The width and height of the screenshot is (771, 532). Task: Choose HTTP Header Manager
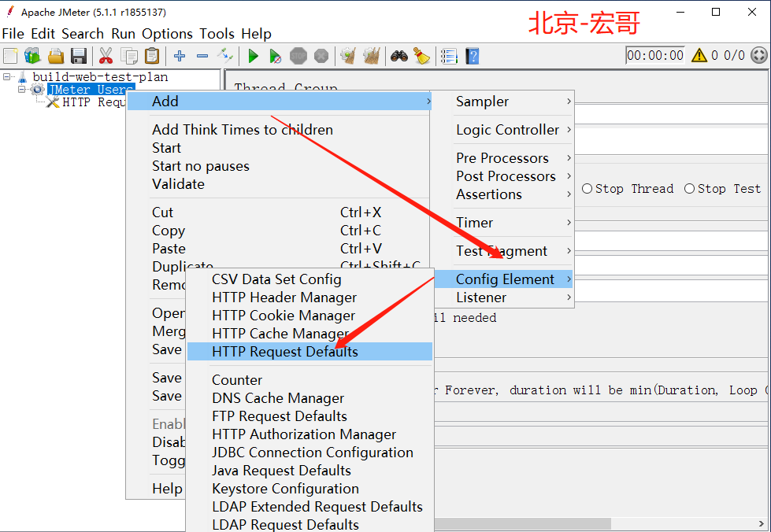310,297
